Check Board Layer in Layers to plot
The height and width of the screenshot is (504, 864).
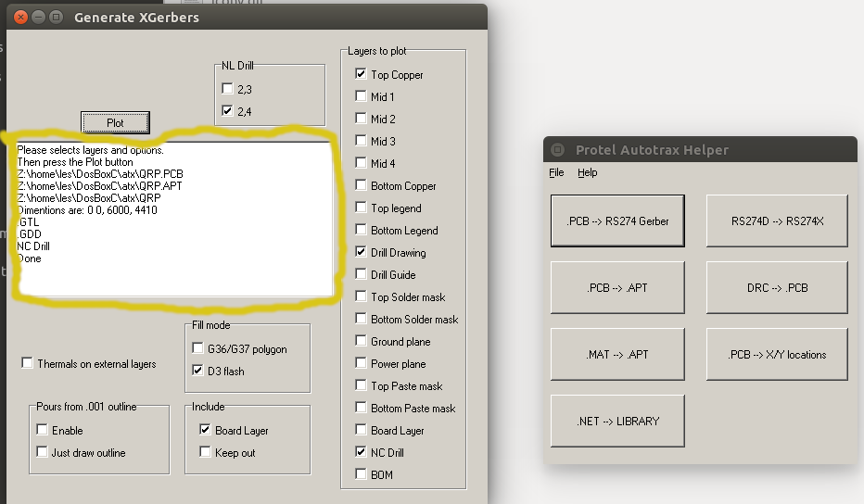coord(361,429)
